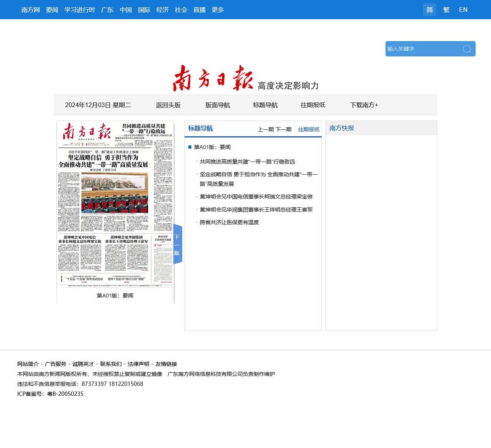491x448 pixels.
Task: Switch to Simplified Chinese 简
Action: 430,10
